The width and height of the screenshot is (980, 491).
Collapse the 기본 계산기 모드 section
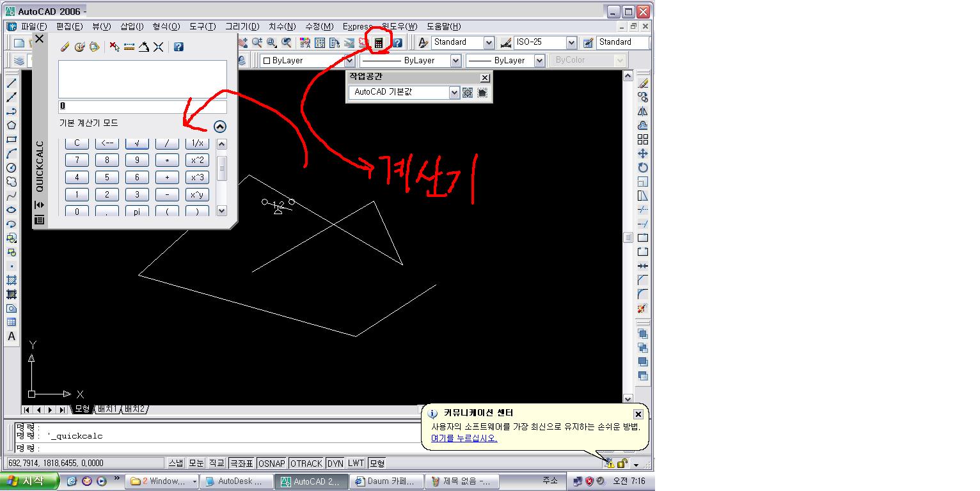point(219,127)
